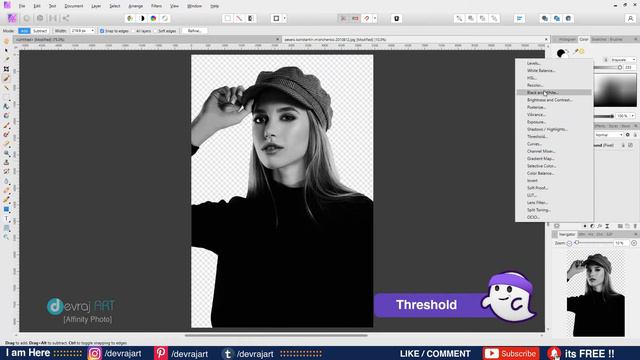Toggle the Soft edges checkbox
This screenshot has width=640, height=360.
[156, 31]
